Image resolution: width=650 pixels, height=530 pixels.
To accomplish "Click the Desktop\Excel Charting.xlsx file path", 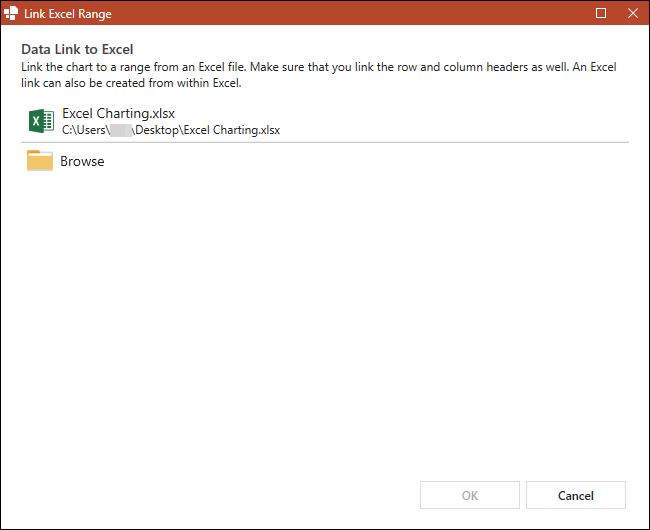I will (171, 130).
